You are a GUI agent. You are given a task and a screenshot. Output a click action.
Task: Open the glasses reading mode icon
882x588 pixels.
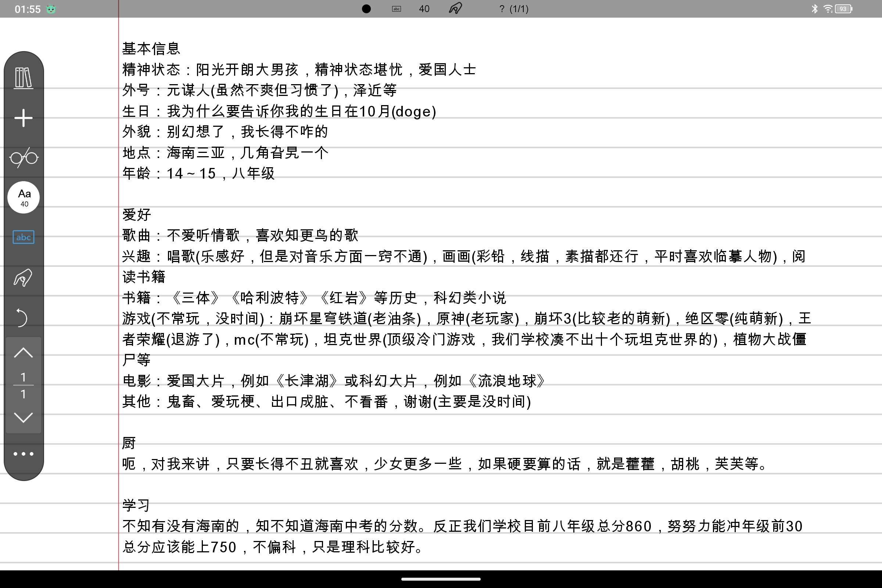point(24,158)
